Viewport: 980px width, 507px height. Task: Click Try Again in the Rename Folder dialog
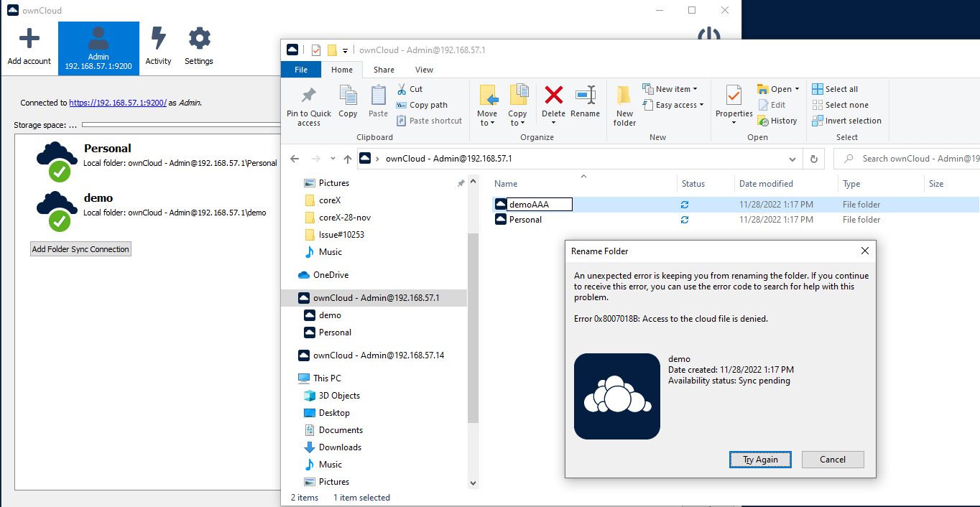pyautogui.click(x=759, y=459)
